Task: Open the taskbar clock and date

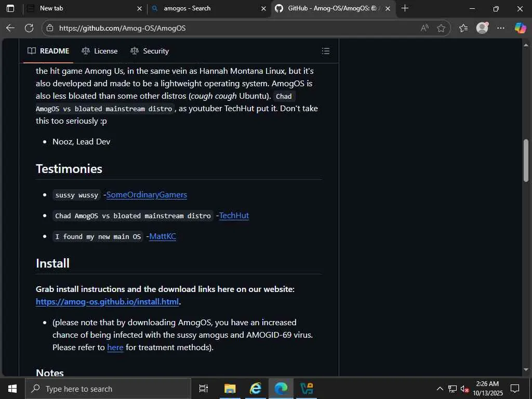Action: click(x=487, y=389)
